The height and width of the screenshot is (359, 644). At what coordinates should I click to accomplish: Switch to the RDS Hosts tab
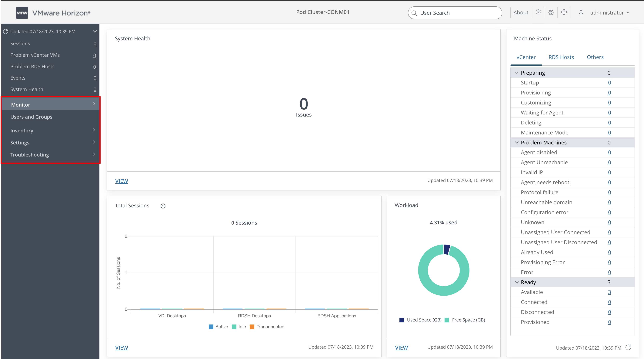[561, 57]
